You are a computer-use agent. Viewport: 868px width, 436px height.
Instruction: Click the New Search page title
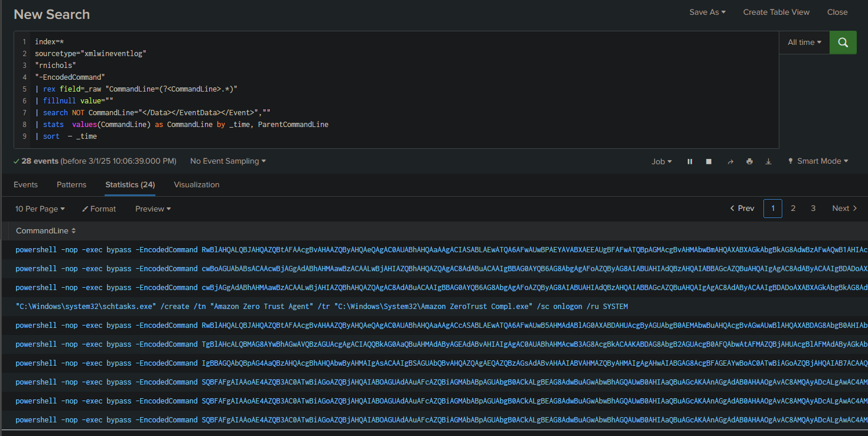pos(52,14)
